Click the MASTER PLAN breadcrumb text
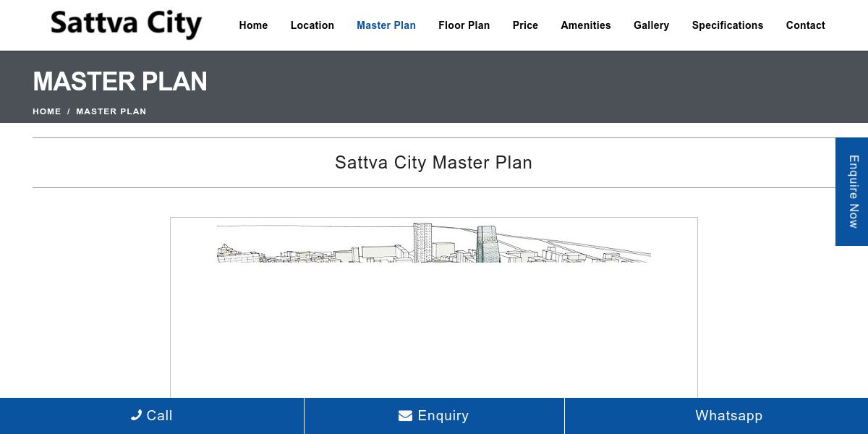This screenshot has width=868, height=434. click(111, 111)
